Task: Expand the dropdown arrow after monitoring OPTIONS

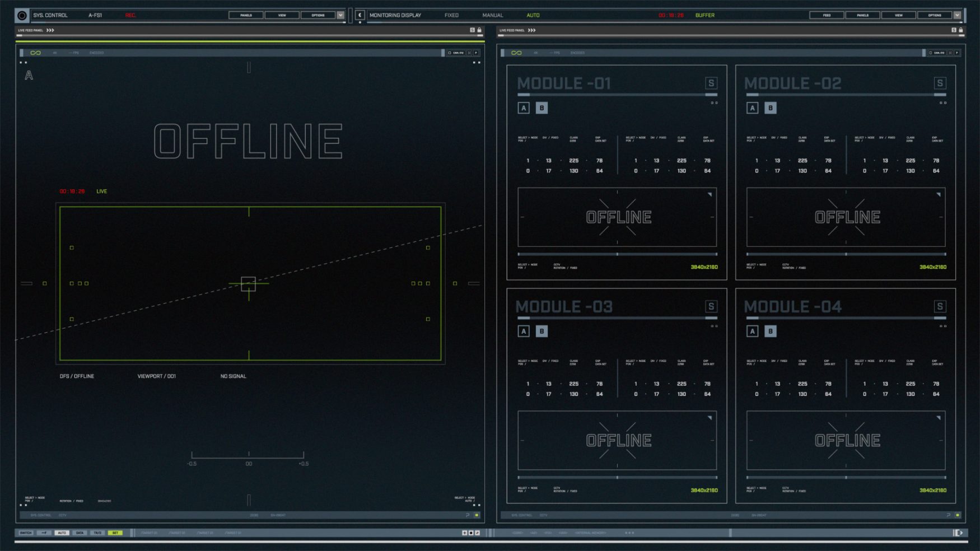Action: pyautogui.click(x=957, y=15)
